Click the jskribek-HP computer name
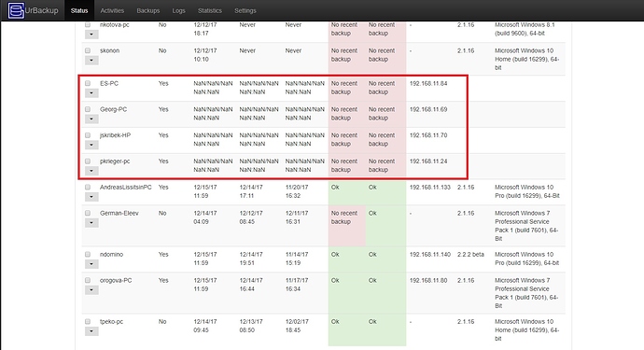This screenshot has width=644, height=350. pyautogui.click(x=115, y=135)
